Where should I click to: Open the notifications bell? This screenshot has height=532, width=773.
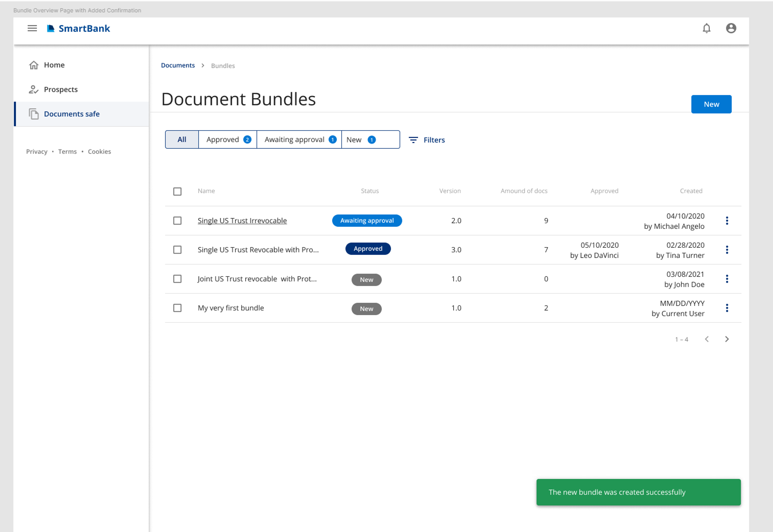706,28
